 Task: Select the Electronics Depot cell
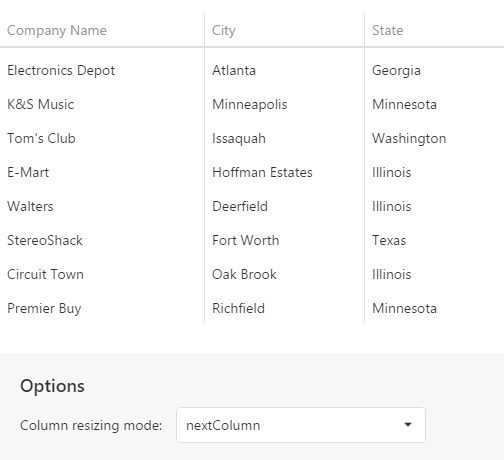102,70
